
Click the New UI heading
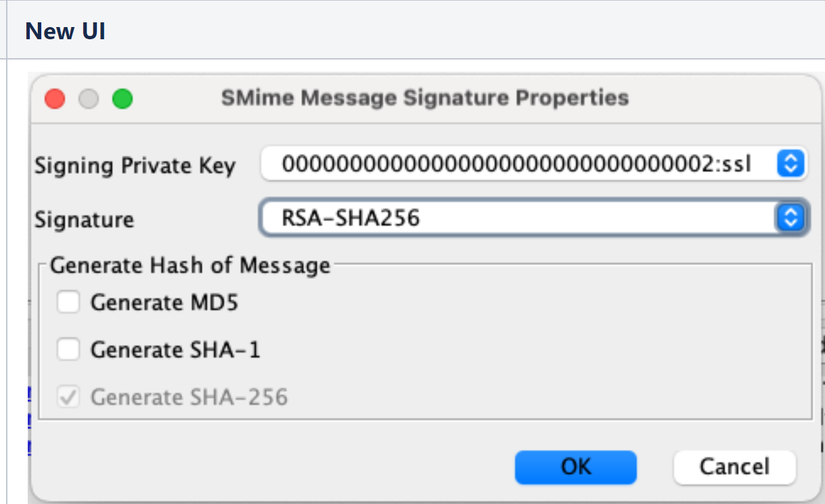(x=65, y=31)
